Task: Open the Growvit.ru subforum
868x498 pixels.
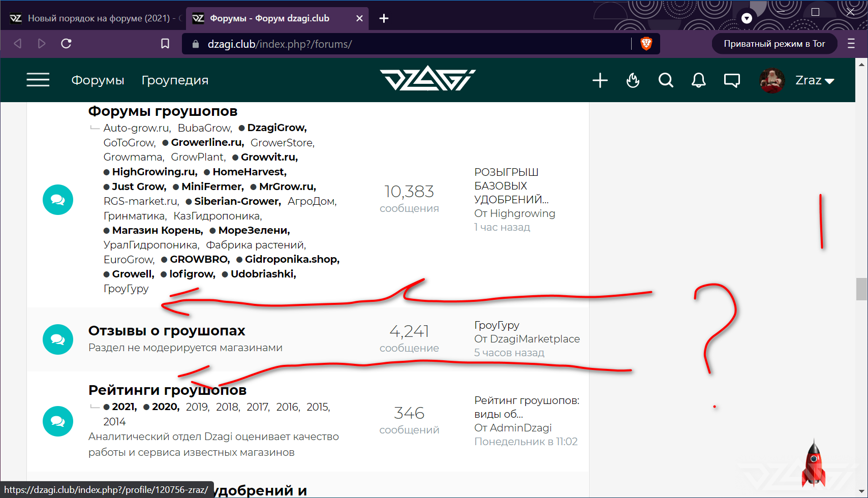Action: coord(269,157)
